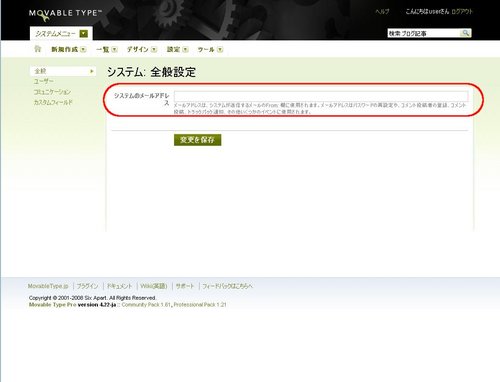Screen dimensions: 500x382
Task: Click the home icon in navigation bar
Action: [37, 49]
